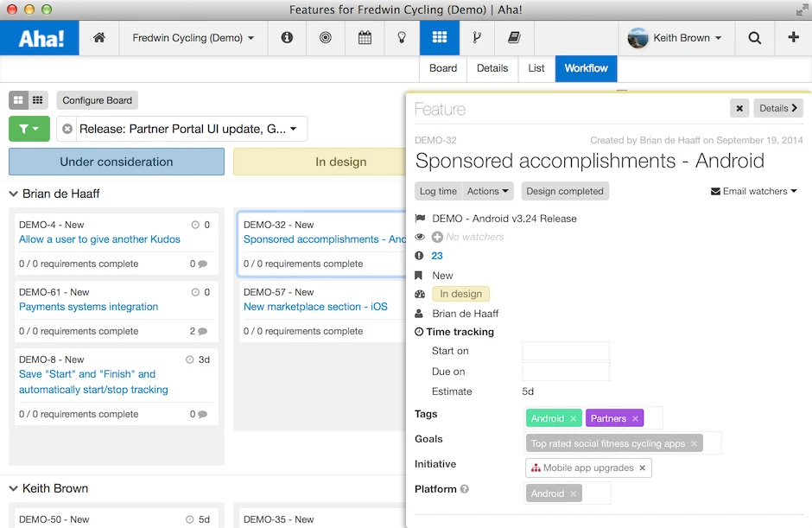Switch to the Details tab

coord(492,68)
